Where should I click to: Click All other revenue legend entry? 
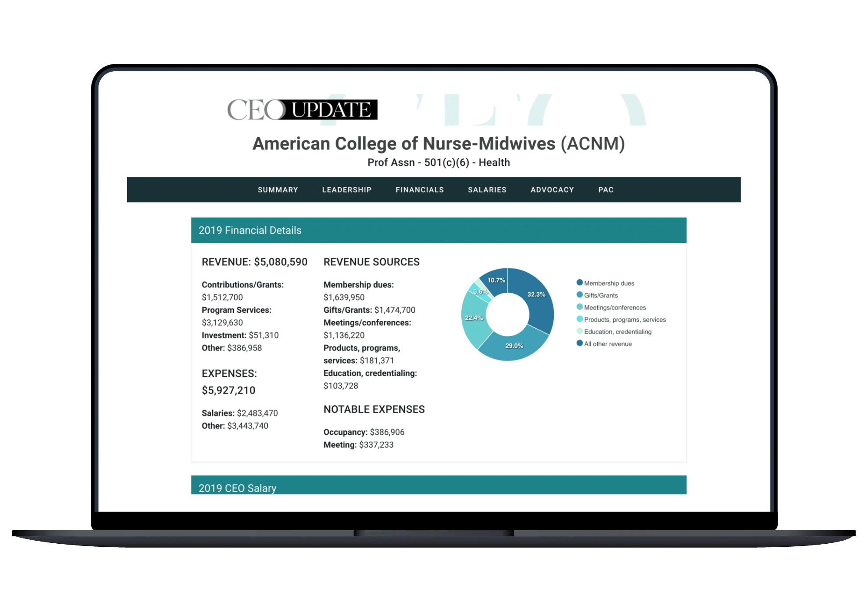coord(608,344)
